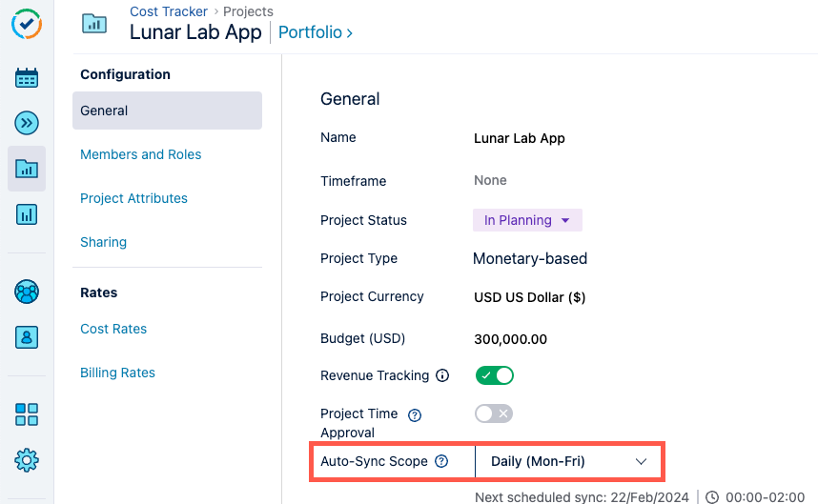Open the Project Attributes section
This screenshot has width=818, height=504.
click(x=133, y=198)
